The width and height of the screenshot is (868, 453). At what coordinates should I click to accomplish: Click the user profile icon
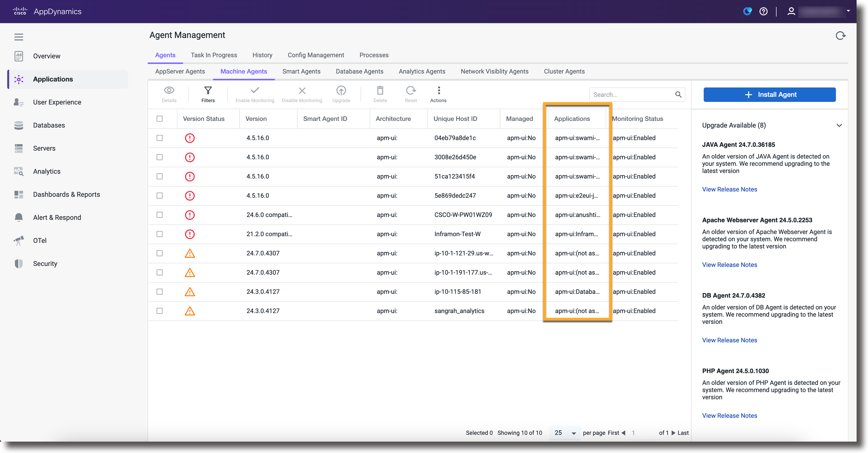pyautogui.click(x=791, y=11)
